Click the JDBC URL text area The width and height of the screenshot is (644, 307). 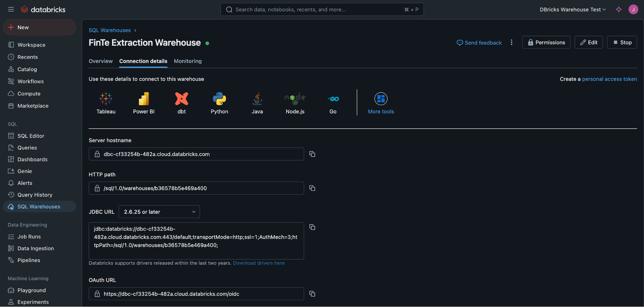click(x=196, y=241)
